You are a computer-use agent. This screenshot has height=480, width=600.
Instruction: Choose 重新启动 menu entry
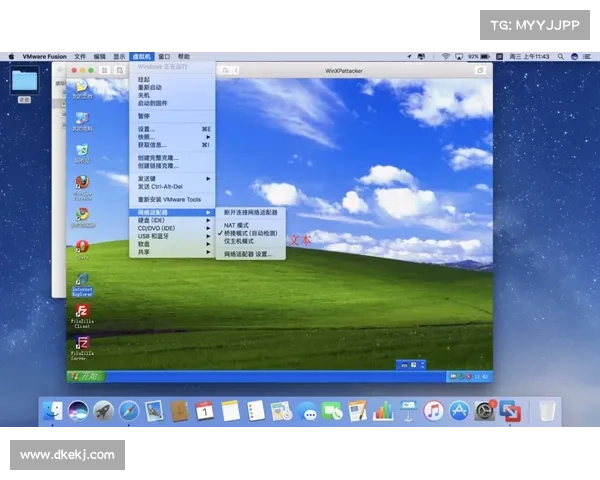click(172, 87)
